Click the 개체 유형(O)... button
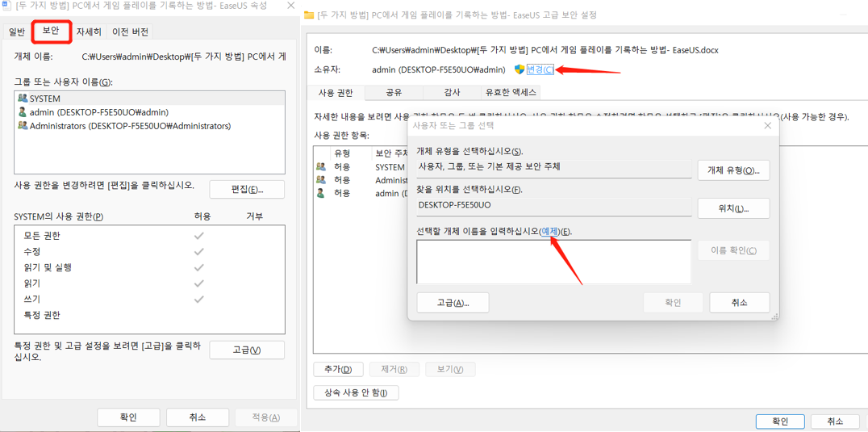This screenshot has height=432, width=868. pyautogui.click(x=733, y=170)
